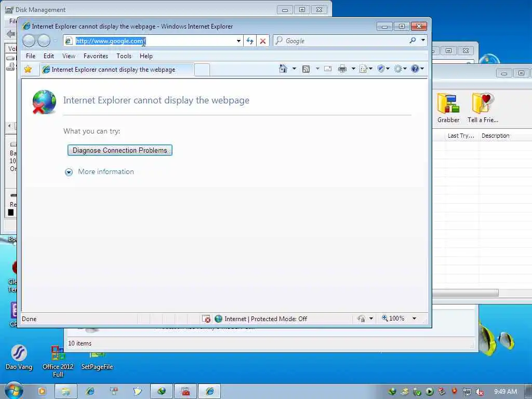Screen dimensions: 532x399
Task: Click the Windows Start orb
Action: pos(13,391)
